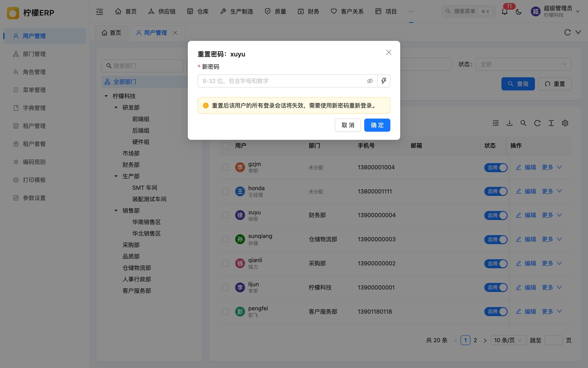Switch to the 首页 tab

coord(111,33)
